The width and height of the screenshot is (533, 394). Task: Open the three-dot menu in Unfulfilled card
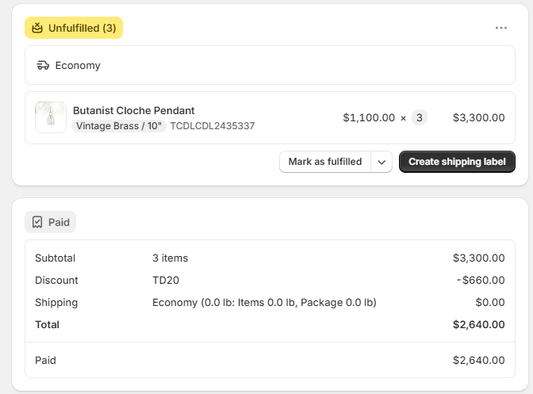point(501,28)
